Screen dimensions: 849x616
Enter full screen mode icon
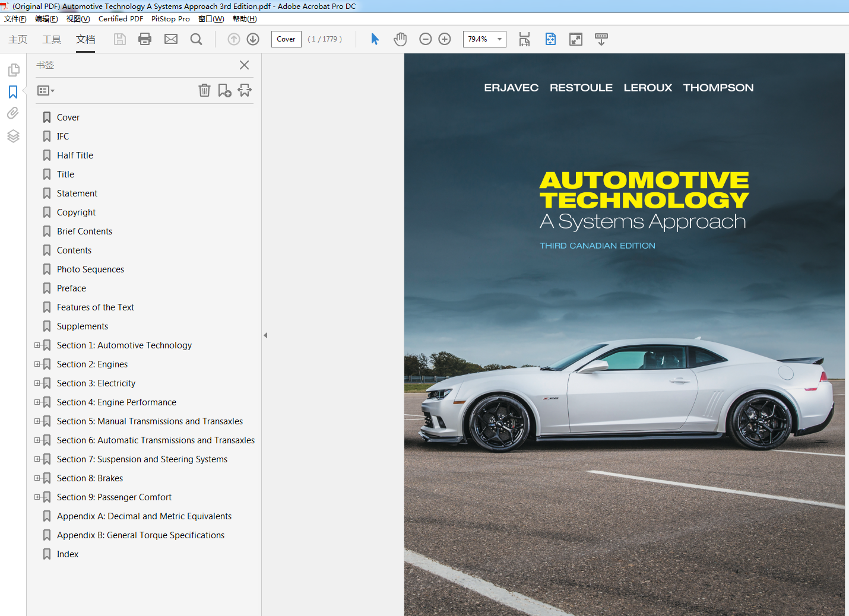point(576,39)
